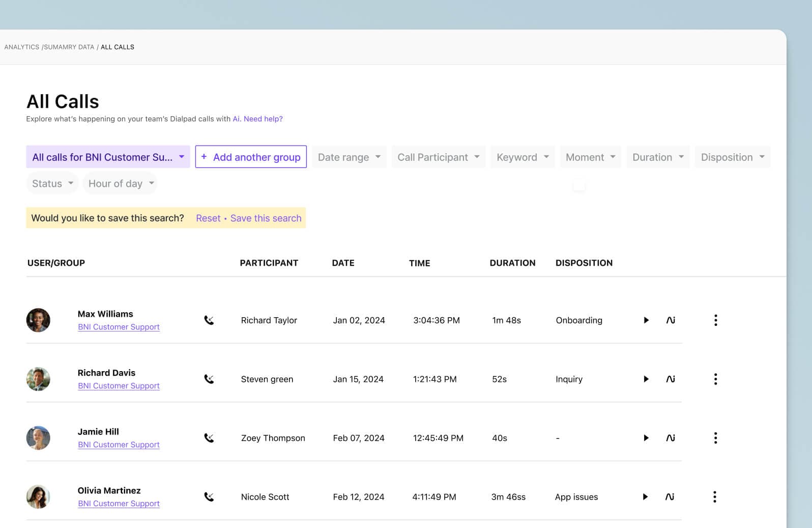
Task: Open BNI Customer Support link under Olivia Martinez
Action: [119, 504]
